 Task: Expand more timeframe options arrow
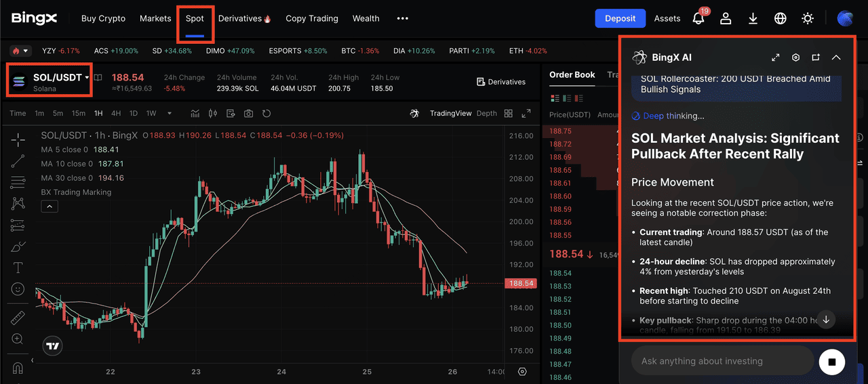(x=170, y=113)
